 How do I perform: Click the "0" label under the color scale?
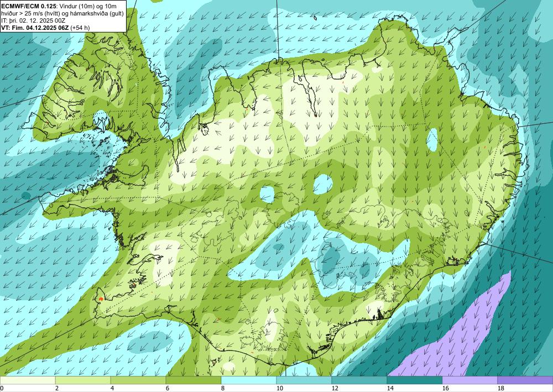tap(2, 388)
